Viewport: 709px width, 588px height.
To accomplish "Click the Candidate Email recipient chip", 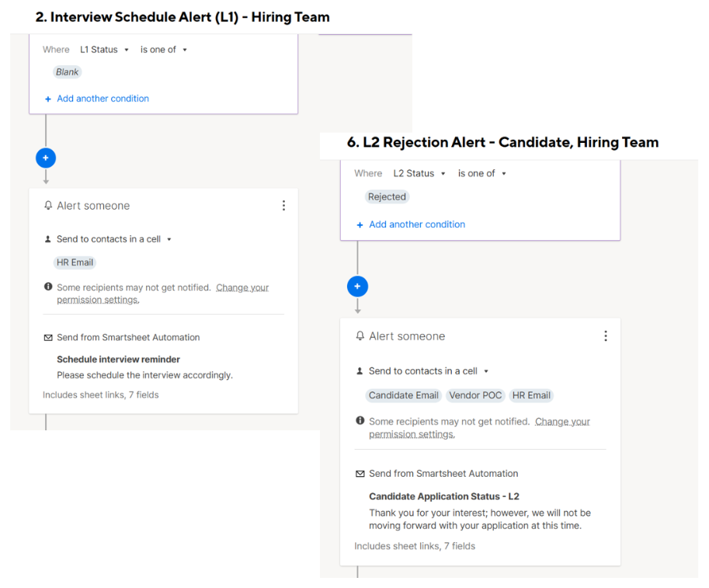I will [404, 395].
